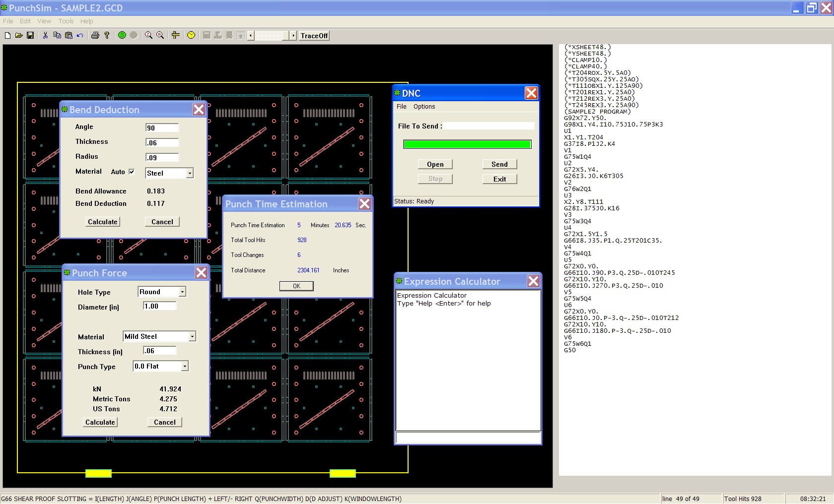Save the current program via toolbar
Screen dimensions: 834x504
[x=30, y=35]
